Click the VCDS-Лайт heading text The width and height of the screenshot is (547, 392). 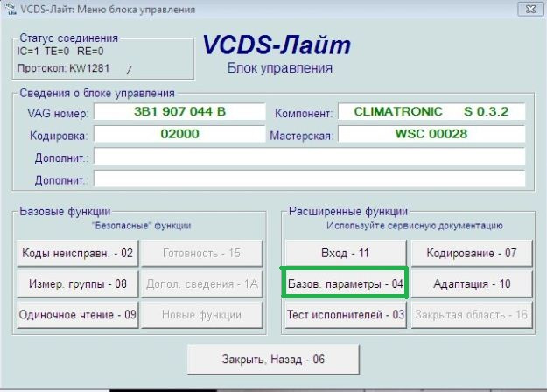pos(277,45)
